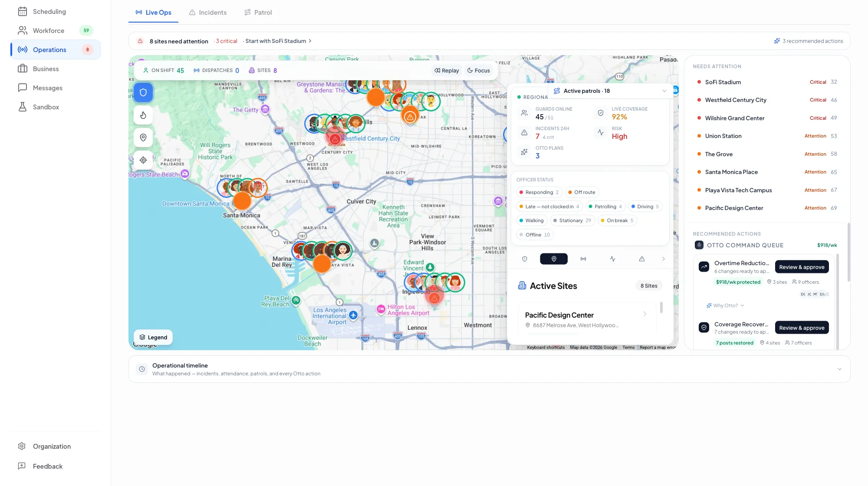Switch to the Incidents tab

coord(208,13)
